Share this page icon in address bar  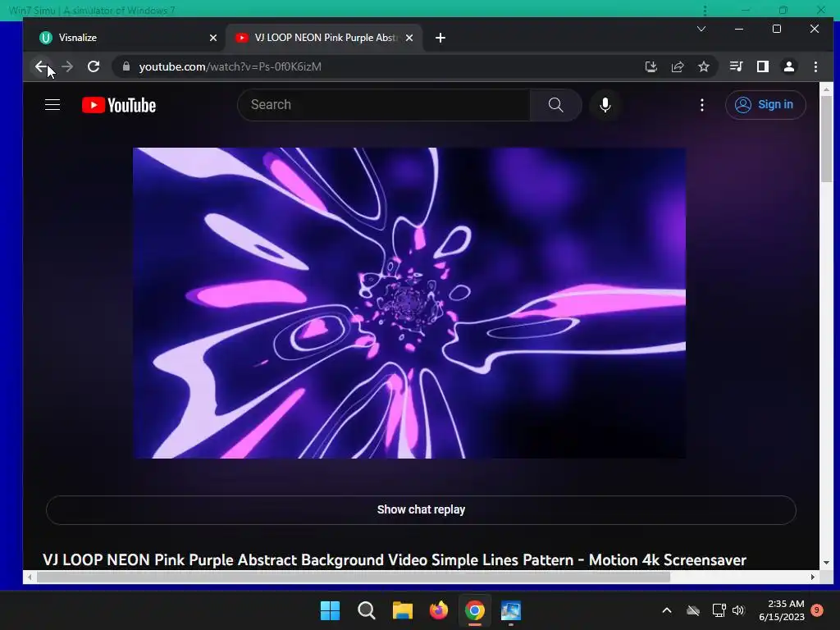(x=677, y=66)
